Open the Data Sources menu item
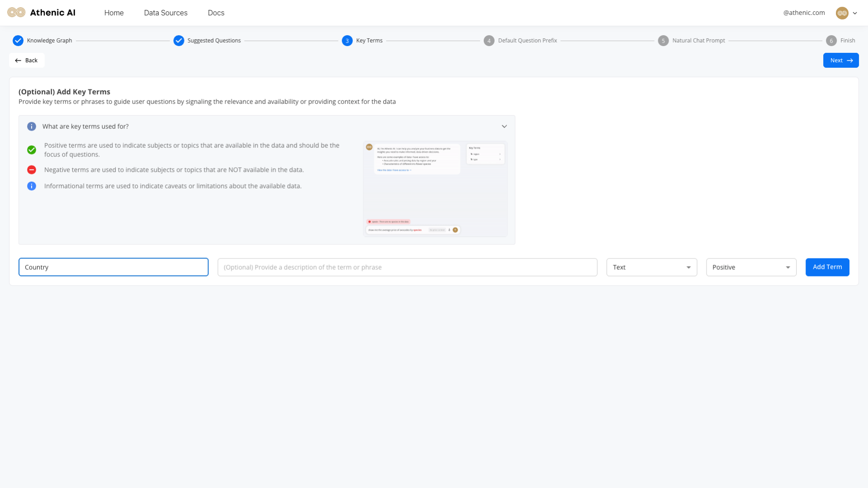 point(165,13)
